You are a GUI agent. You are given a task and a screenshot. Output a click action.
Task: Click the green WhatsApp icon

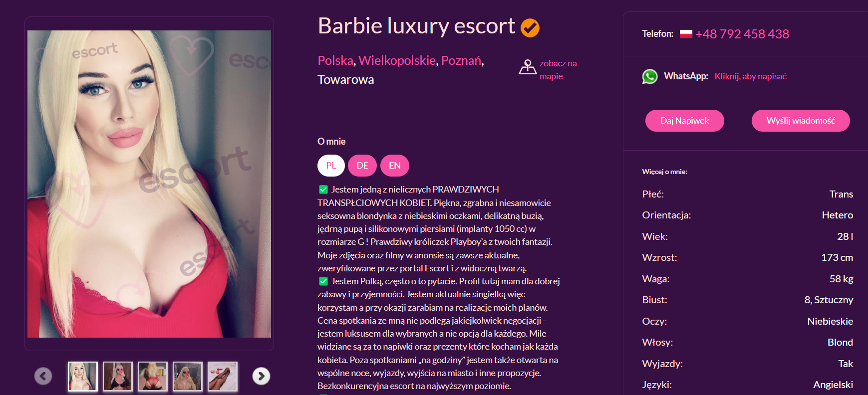point(650,76)
